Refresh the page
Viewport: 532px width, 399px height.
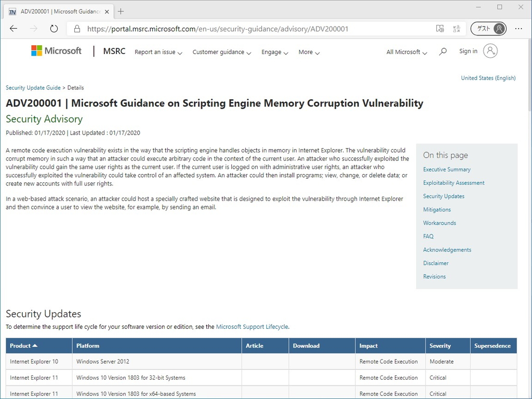[x=54, y=29]
